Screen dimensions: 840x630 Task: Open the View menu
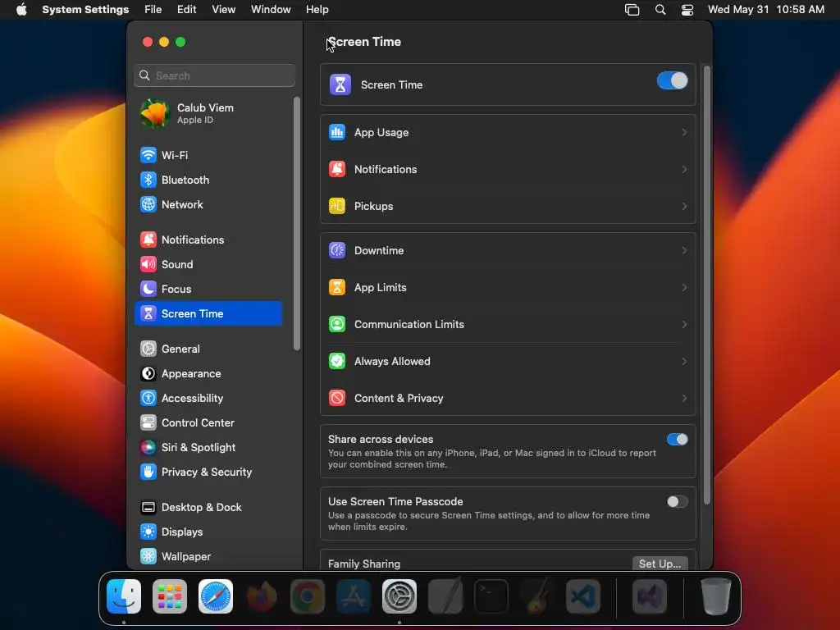click(x=223, y=10)
